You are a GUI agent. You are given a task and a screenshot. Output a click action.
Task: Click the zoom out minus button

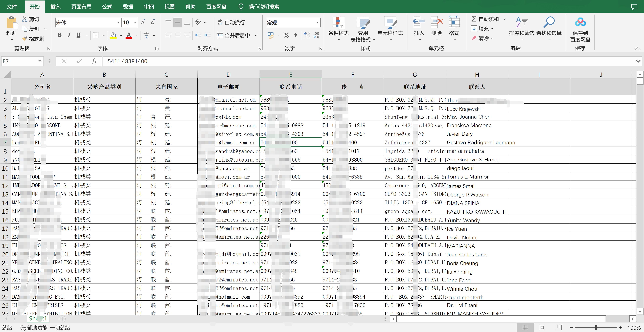pos(571,327)
